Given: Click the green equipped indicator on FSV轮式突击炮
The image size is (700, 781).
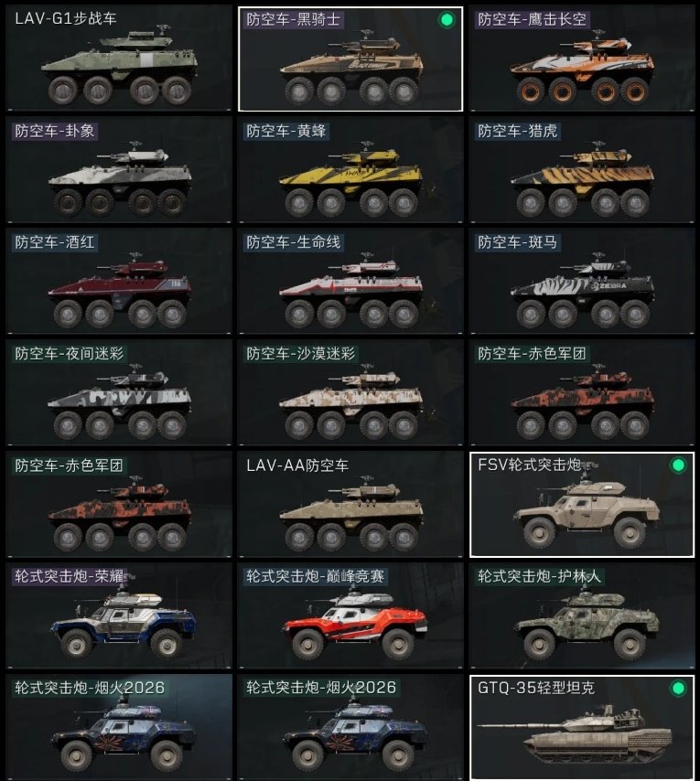Looking at the screenshot, I should point(678,465).
